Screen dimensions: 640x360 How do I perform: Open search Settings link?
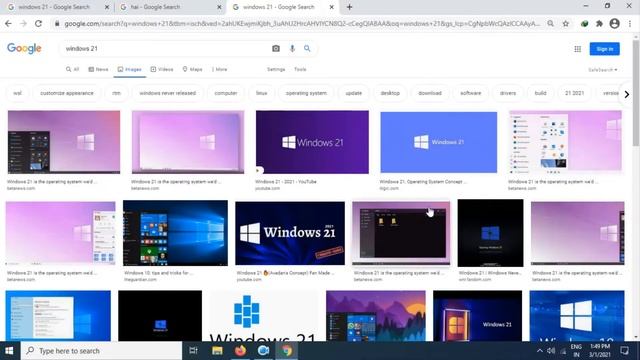coord(276,69)
